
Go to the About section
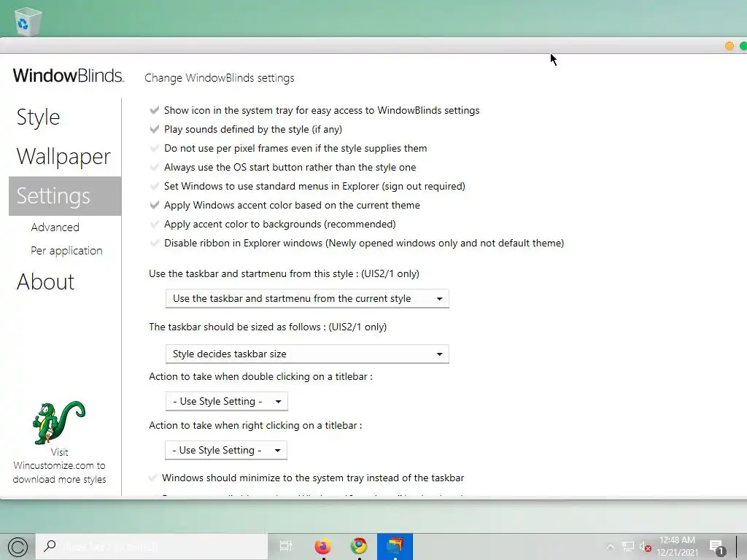click(x=45, y=281)
